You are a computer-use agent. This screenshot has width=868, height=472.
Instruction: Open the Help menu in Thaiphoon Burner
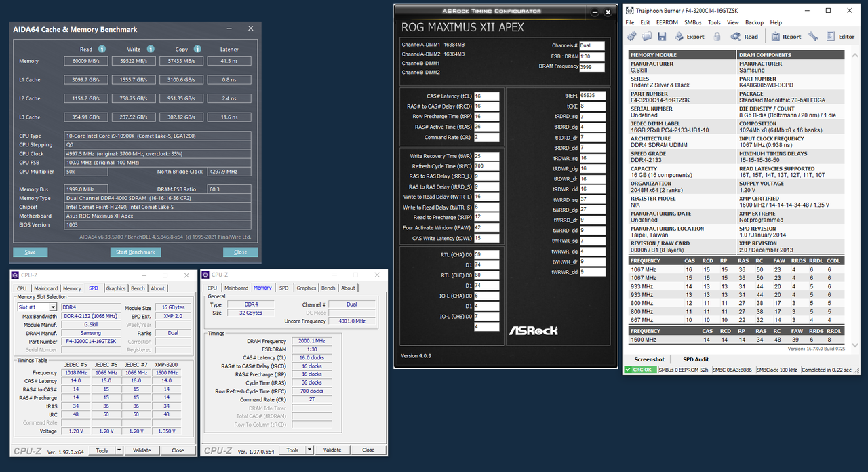(776, 22)
